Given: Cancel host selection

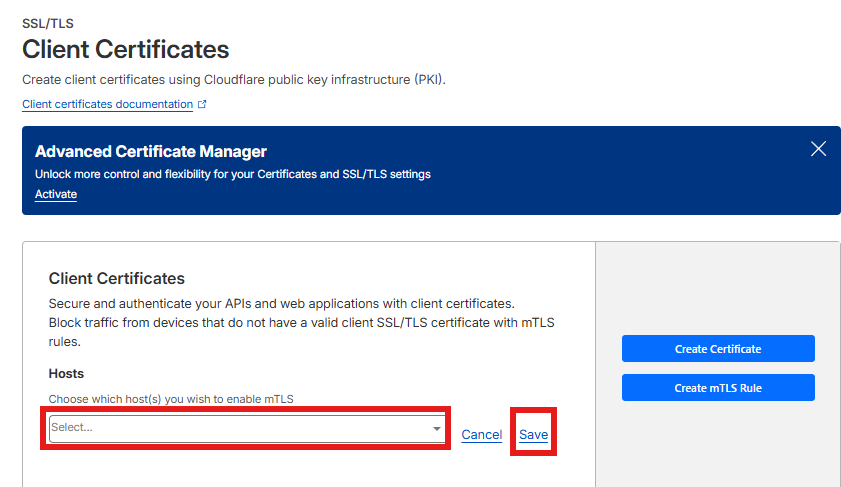Looking at the screenshot, I should pyautogui.click(x=482, y=434).
